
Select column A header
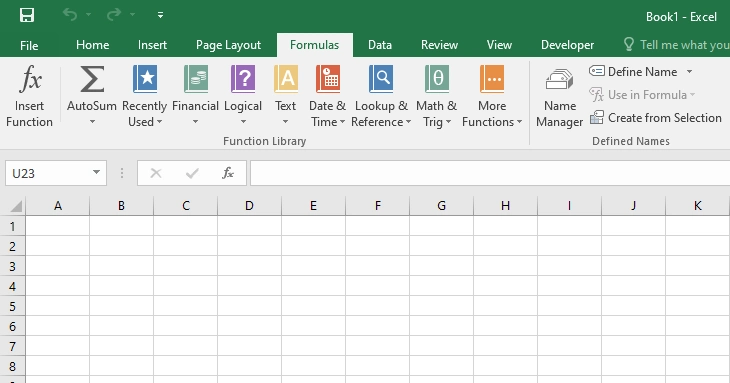point(58,206)
